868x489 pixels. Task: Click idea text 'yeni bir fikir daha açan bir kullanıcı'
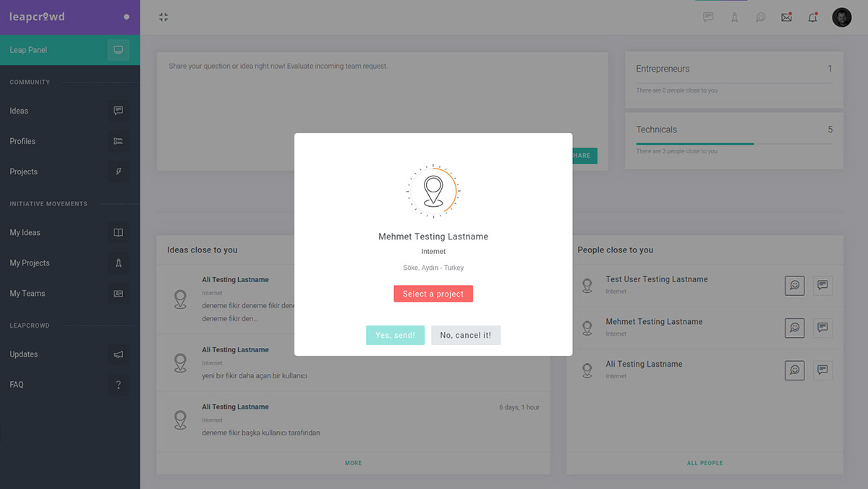[x=255, y=376]
